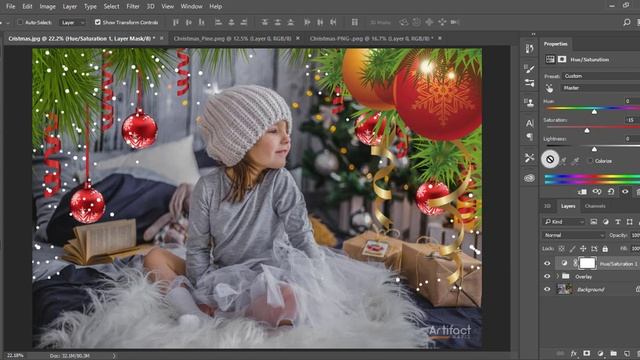Open the Brushes panel icon in the dock

(x=529, y=68)
